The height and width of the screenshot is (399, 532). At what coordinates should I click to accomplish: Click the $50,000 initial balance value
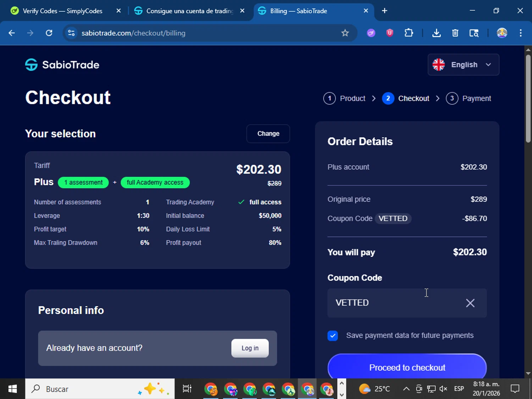270,216
